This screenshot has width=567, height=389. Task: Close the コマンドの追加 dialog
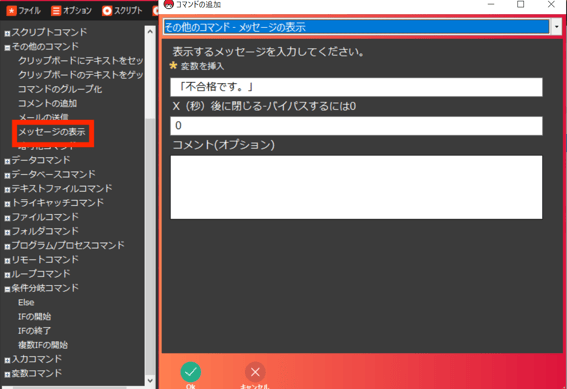[x=551, y=4]
